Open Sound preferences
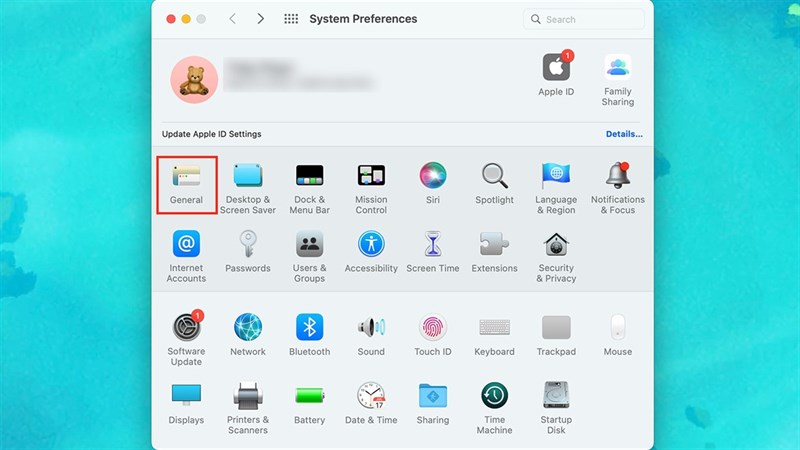800x450 pixels. tap(371, 335)
